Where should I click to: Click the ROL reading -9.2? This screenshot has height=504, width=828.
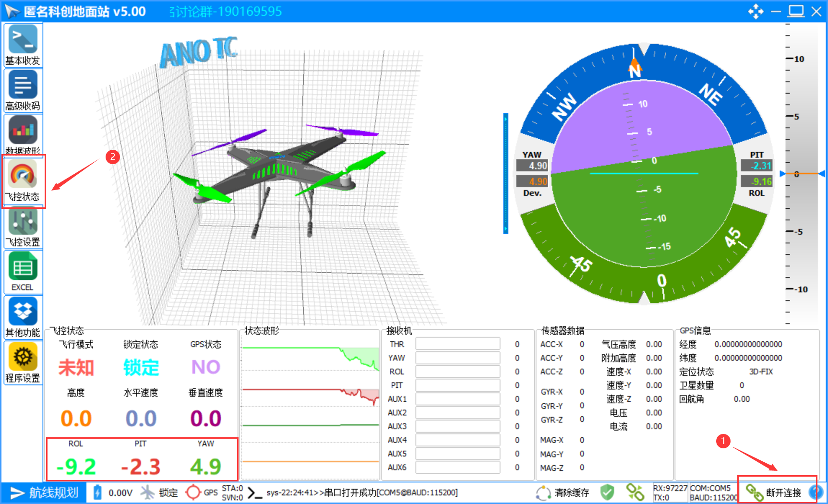click(76, 467)
